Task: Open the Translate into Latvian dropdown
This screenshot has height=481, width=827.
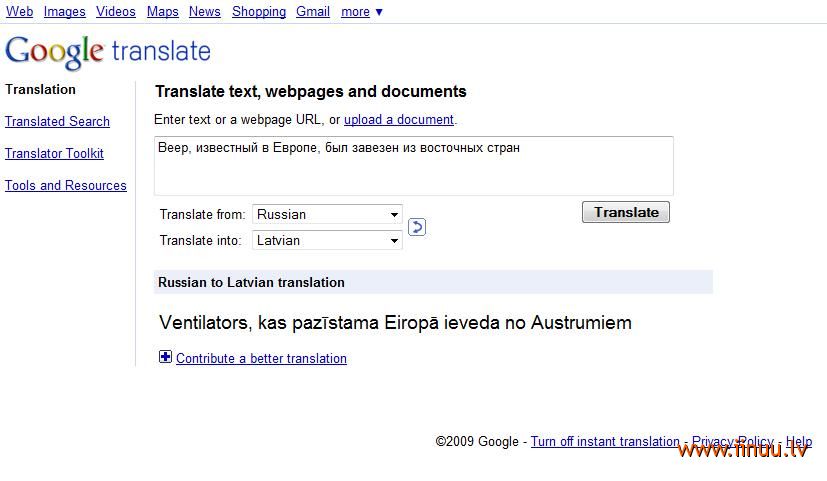Action: [328, 240]
